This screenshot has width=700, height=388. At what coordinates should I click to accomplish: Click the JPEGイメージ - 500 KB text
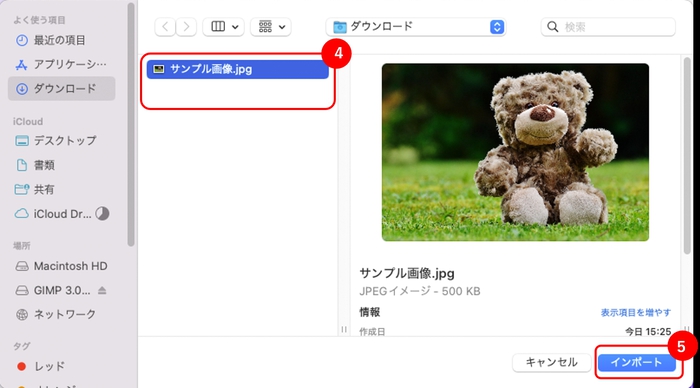coord(420,292)
